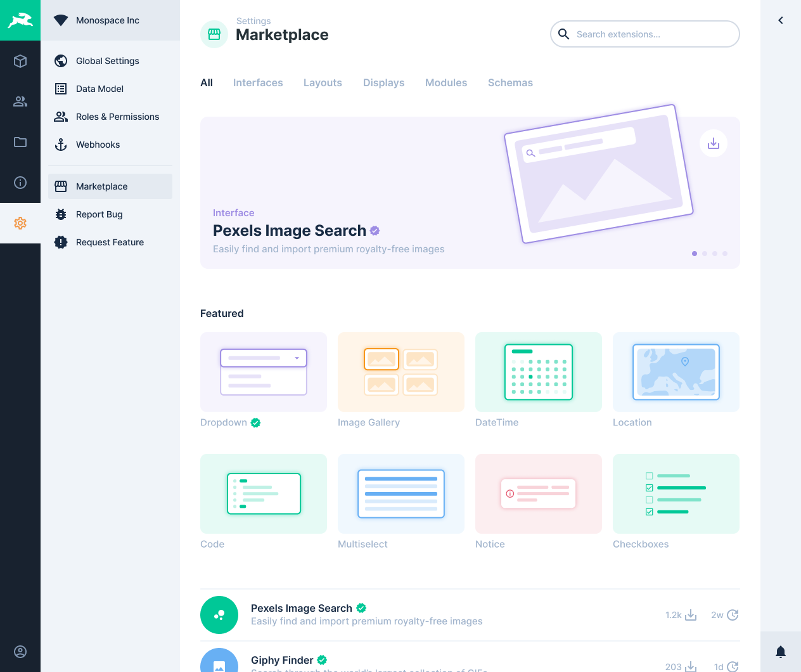The height and width of the screenshot is (672, 801).
Task: Open the File Library folder icon
Action: click(x=20, y=142)
